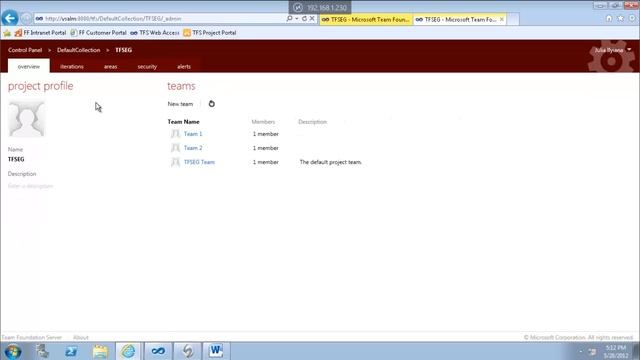The width and height of the screenshot is (640, 360).
Task: Click the TFSEG Team avatar icon
Action: click(176, 162)
